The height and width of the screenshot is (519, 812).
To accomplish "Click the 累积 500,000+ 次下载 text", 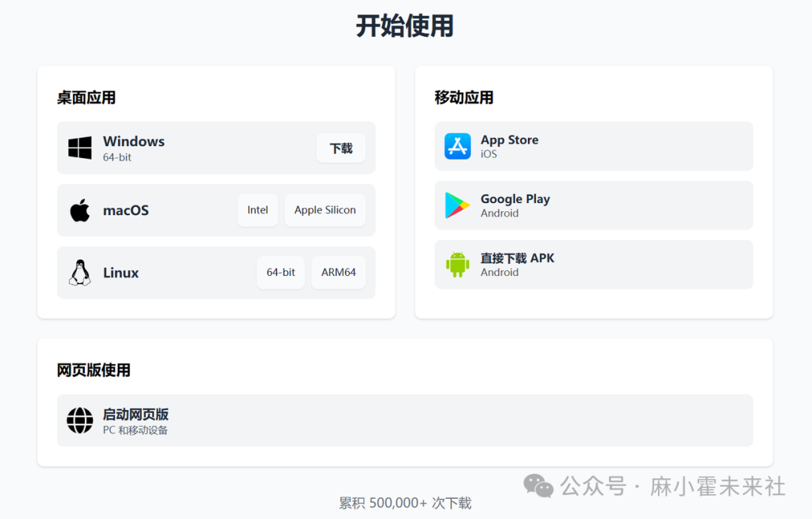I will point(405,503).
